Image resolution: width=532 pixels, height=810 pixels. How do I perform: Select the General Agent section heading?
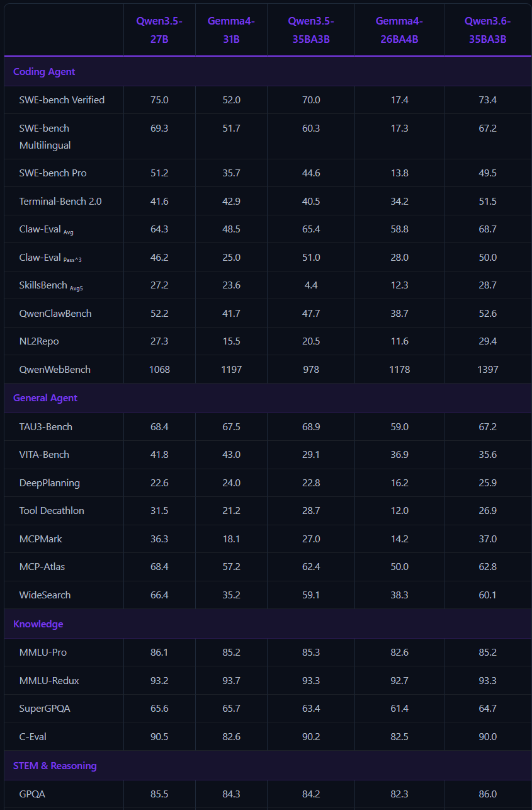click(45, 398)
